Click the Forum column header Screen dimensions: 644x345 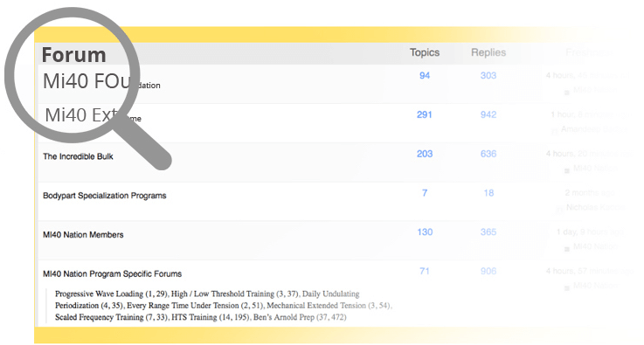click(74, 55)
